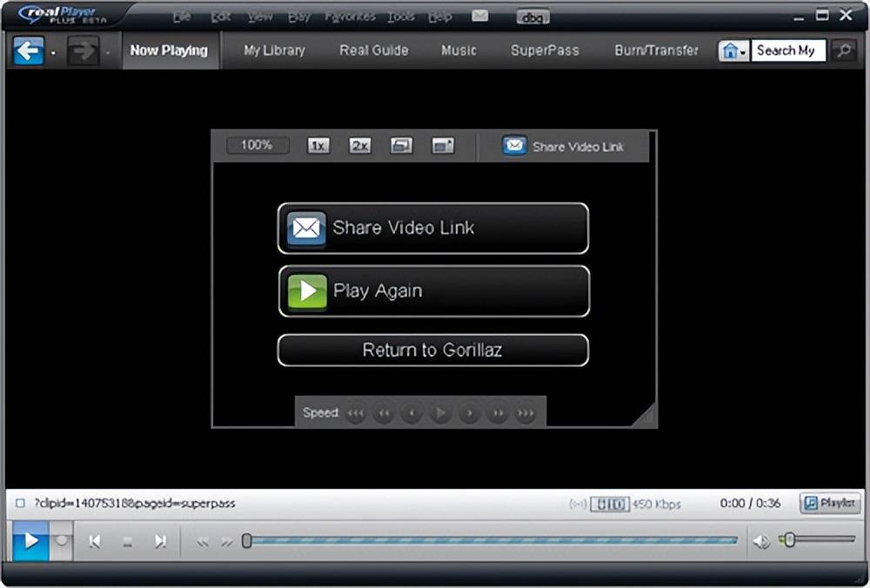Click the Play Again button

point(433,291)
